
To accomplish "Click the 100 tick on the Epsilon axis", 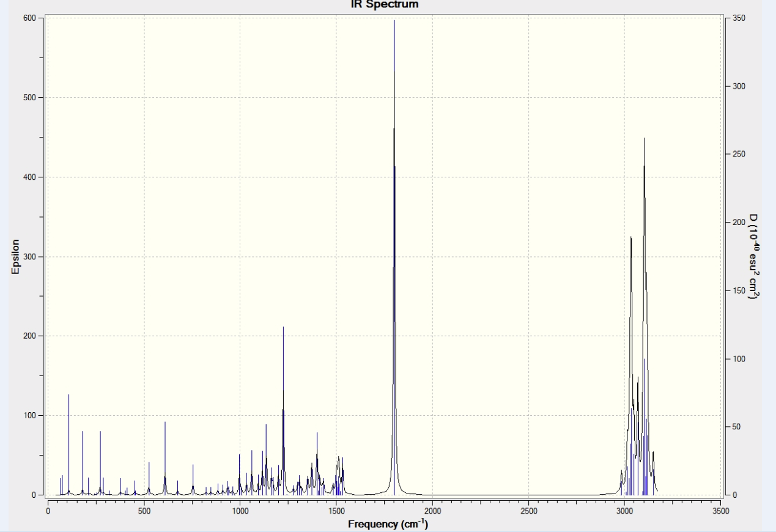I will point(31,415).
